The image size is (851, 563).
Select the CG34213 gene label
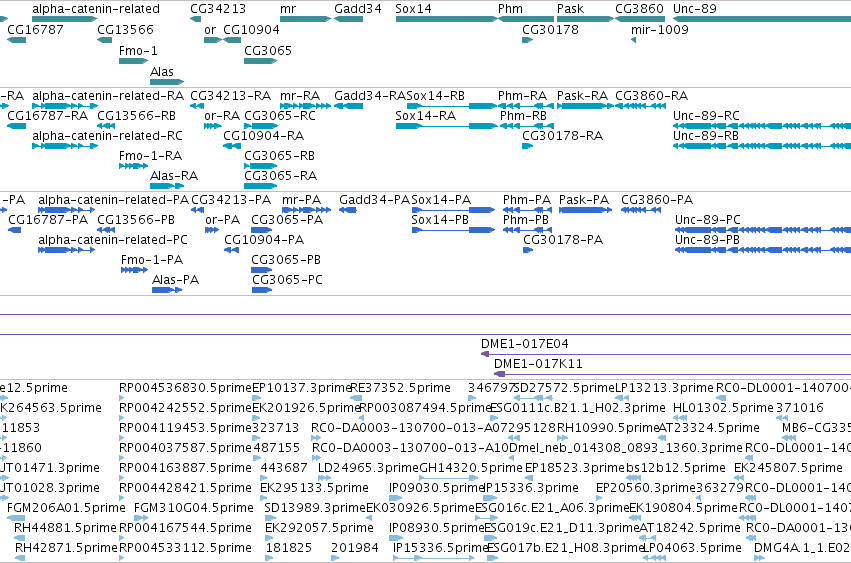coord(218,9)
